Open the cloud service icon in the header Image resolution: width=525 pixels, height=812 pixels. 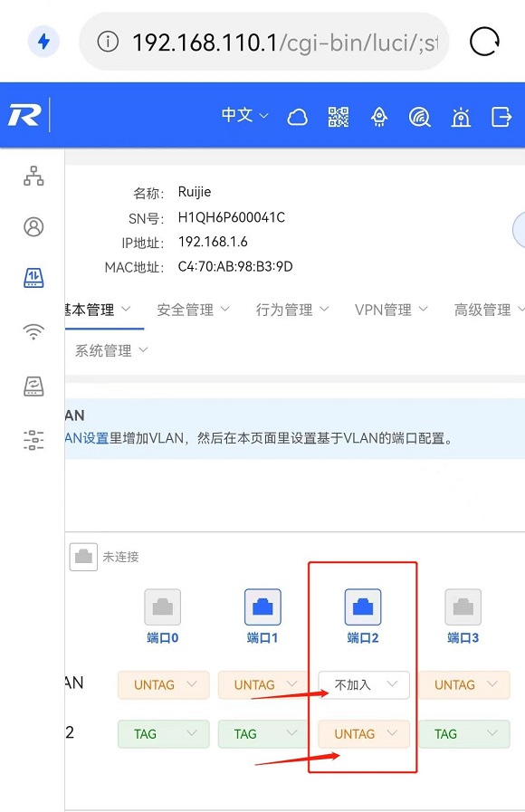point(297,118)
